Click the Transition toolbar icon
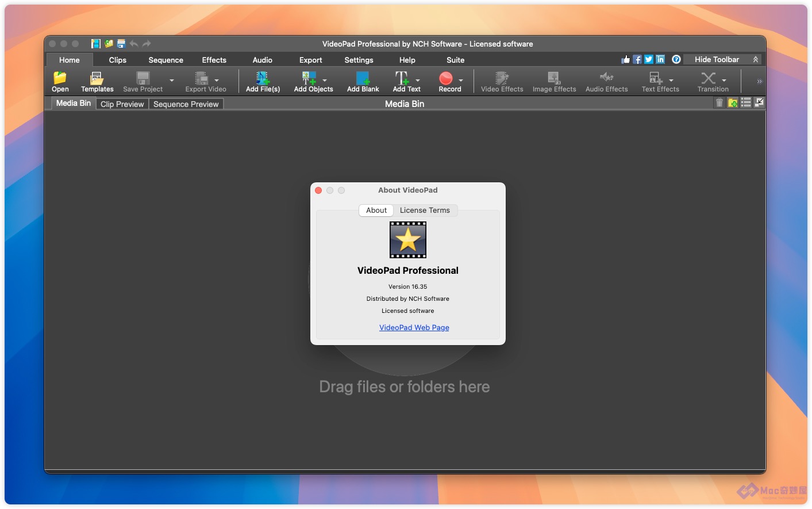 click(709, 78)
